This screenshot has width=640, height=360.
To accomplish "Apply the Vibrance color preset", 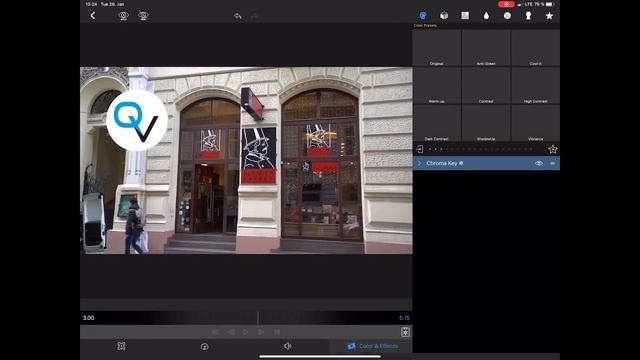I will click(x=536, y=123).
